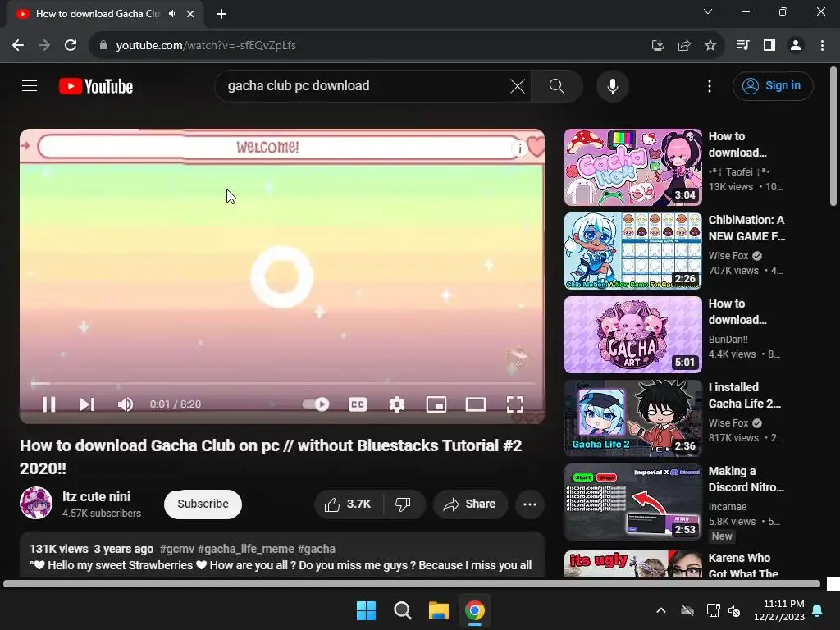Image resolution: width=840 pixels, height=630 pixels.
Task: Share this video
Action: (x=470, y=504)
